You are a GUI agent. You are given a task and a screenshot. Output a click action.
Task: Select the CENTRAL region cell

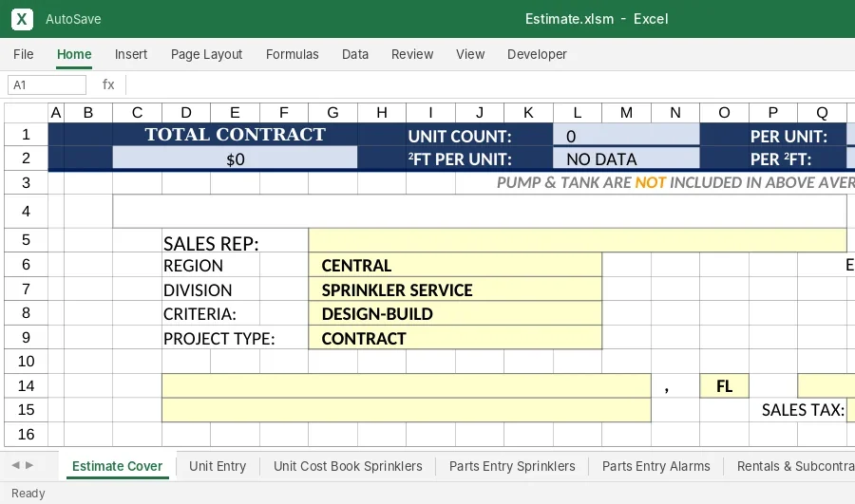tap(455, 265)
